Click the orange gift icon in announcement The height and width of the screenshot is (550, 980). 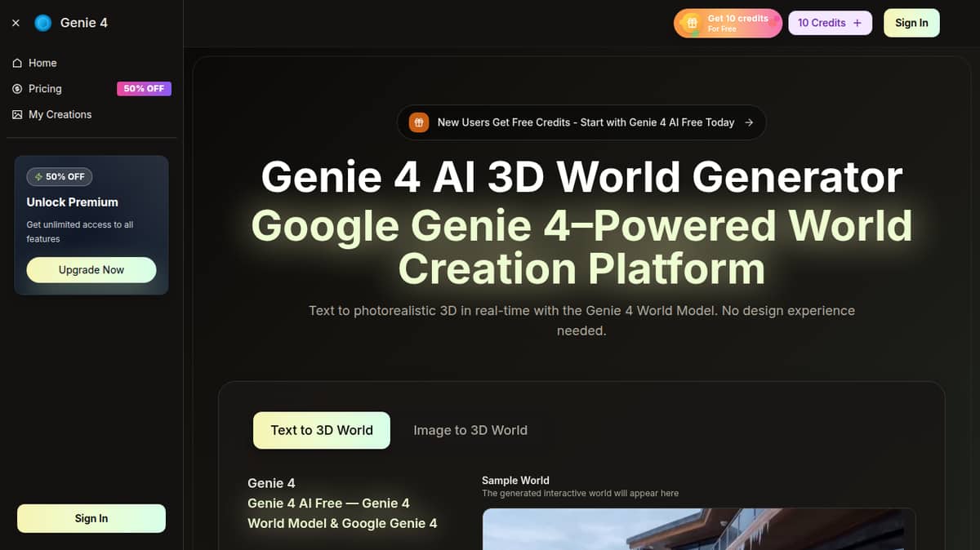click(x=418, y=122)
